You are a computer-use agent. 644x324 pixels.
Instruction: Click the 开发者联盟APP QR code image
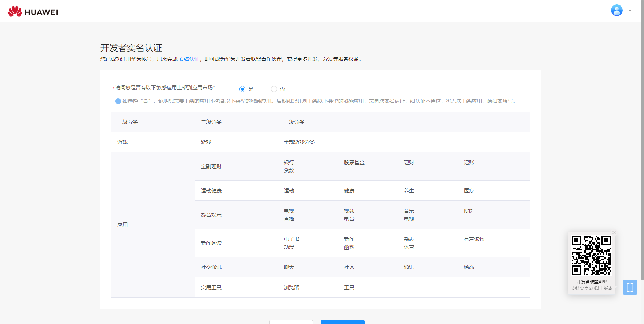592,255
